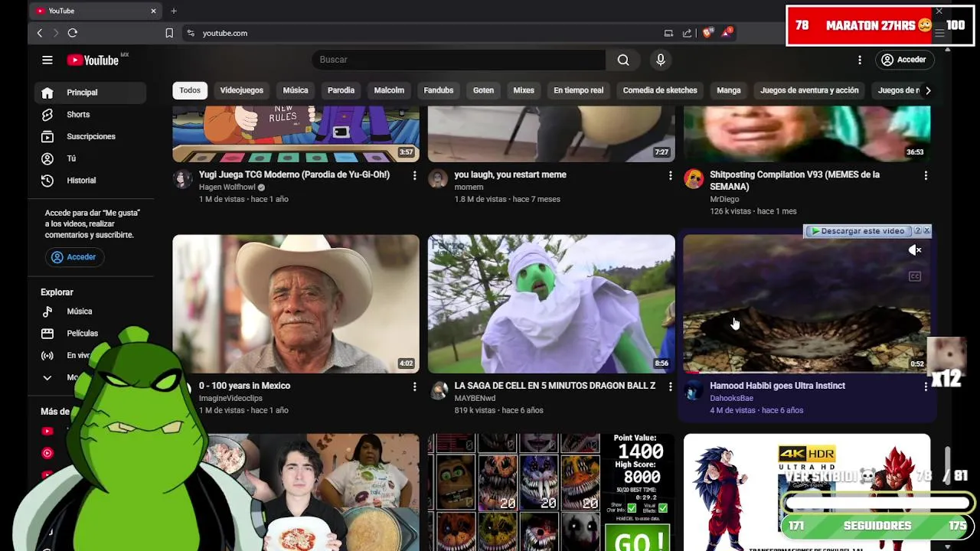Close the Descargar este video bar
The image size is (980, 551).
click(926, 230)
